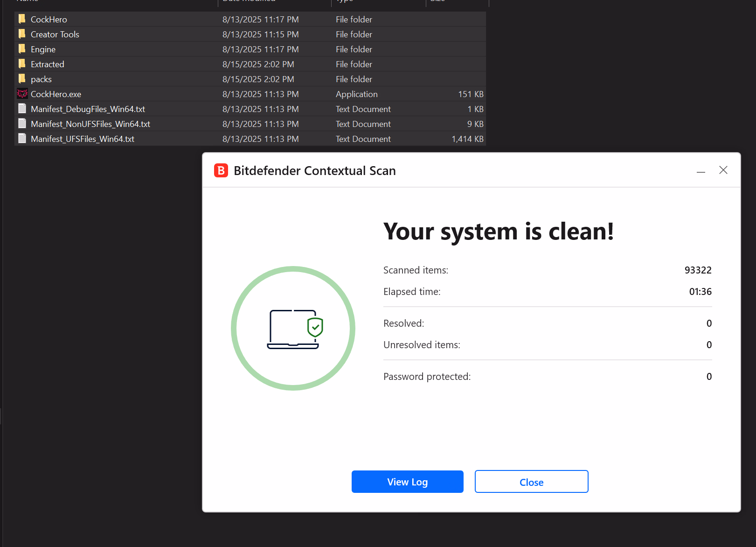Click the laptop with shield icon
Screen dimensions: 756x547
pos(294,329)
